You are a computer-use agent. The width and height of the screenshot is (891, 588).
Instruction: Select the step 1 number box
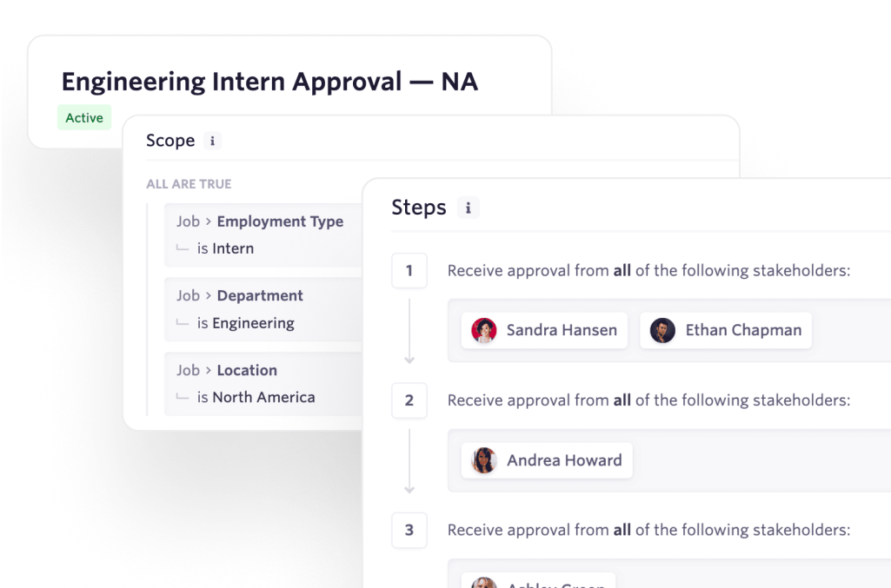409,270
